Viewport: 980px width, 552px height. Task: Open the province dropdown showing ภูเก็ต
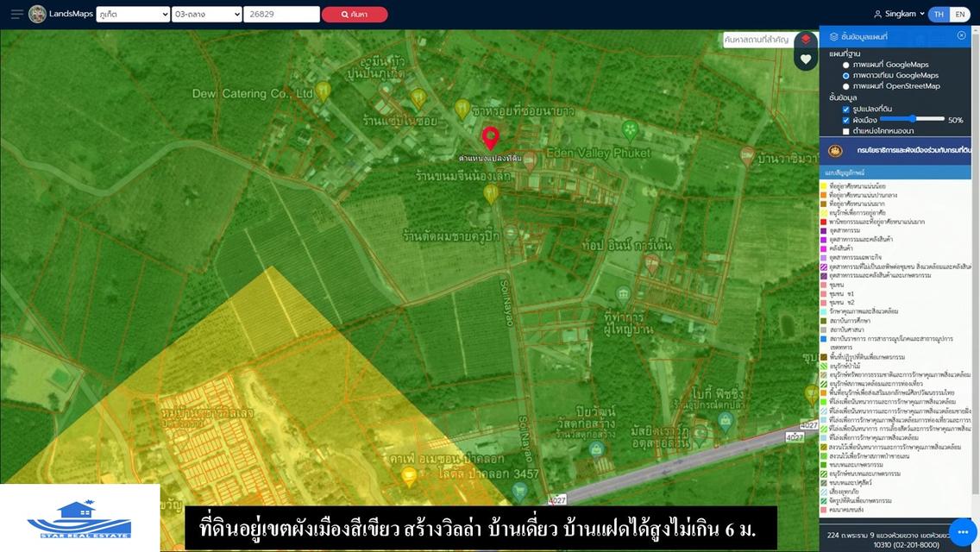click(x=133, y=15)
